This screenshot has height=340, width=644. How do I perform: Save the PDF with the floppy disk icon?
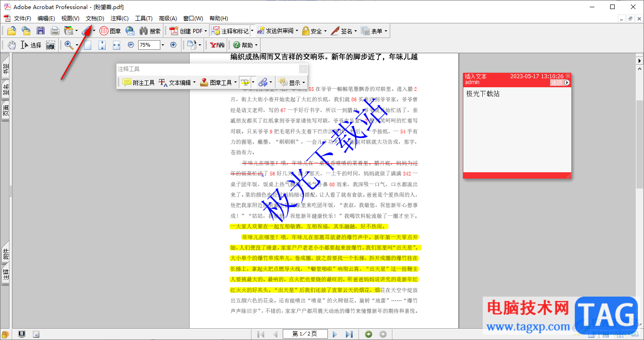tap(41, 31)
